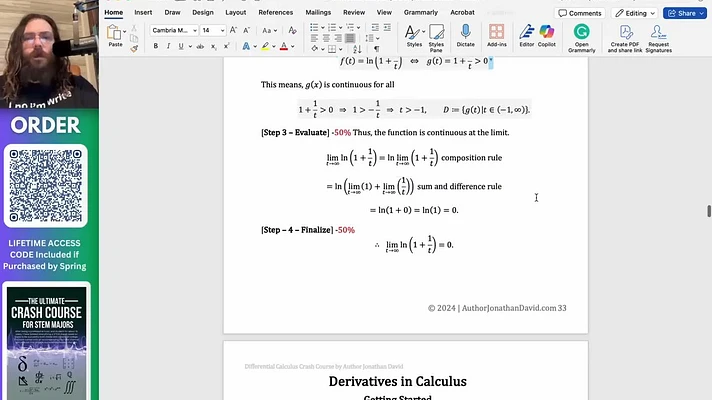Increase paragraph indent
This screenshot has width=712, height=400.
pos(387,28)
